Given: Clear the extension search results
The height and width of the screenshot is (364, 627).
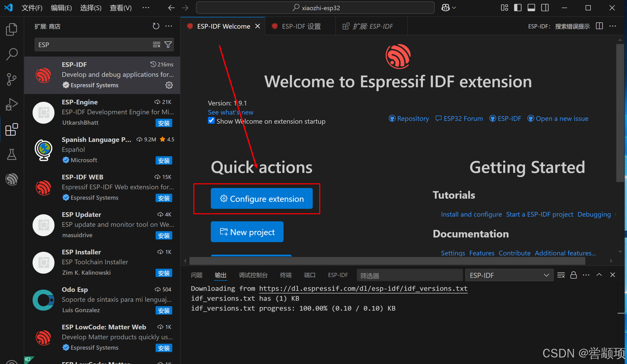Looking at the screenshot, I should [156, 45].
